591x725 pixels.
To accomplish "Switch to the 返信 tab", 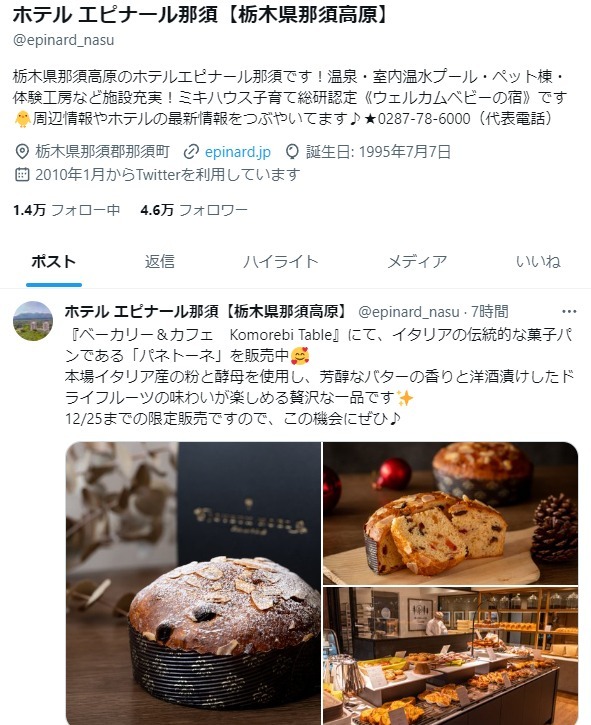I will coord(160,262).
